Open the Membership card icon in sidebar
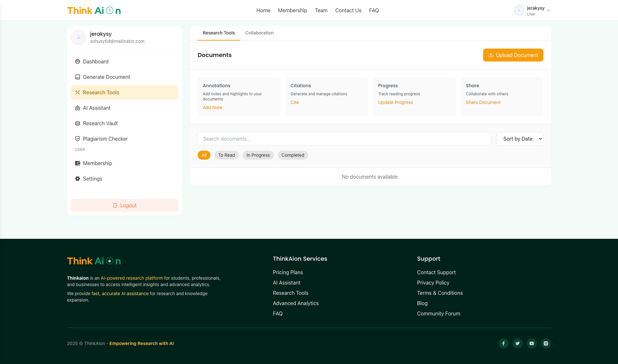Screen dimensions: 618x364 (x=77, y=163)
